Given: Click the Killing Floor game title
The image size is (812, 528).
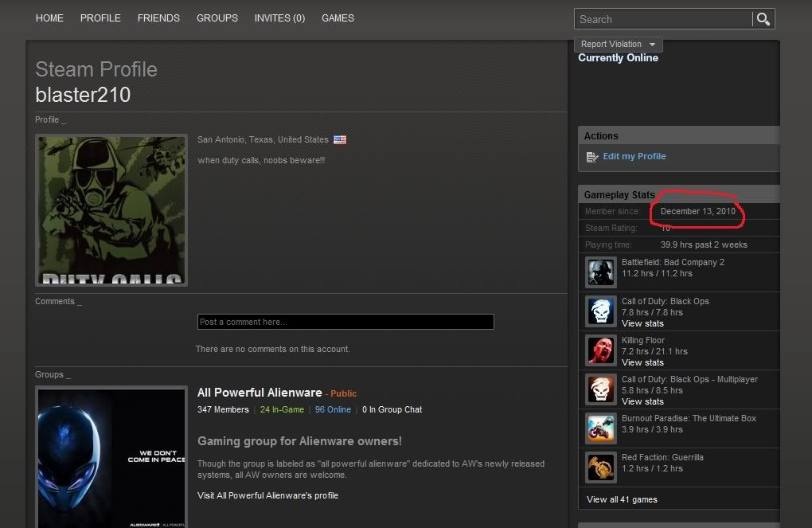Looking at the screenshot, I should click(x=642, y=340).
